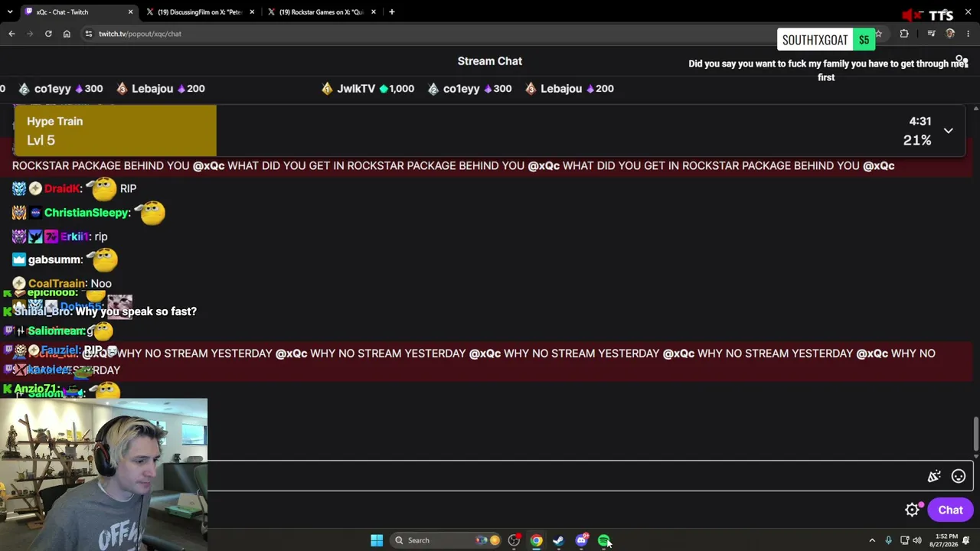Open the Bits cheer icon in chat box
The width and height of the screenshot is (980, 551).
pos(934,476)
